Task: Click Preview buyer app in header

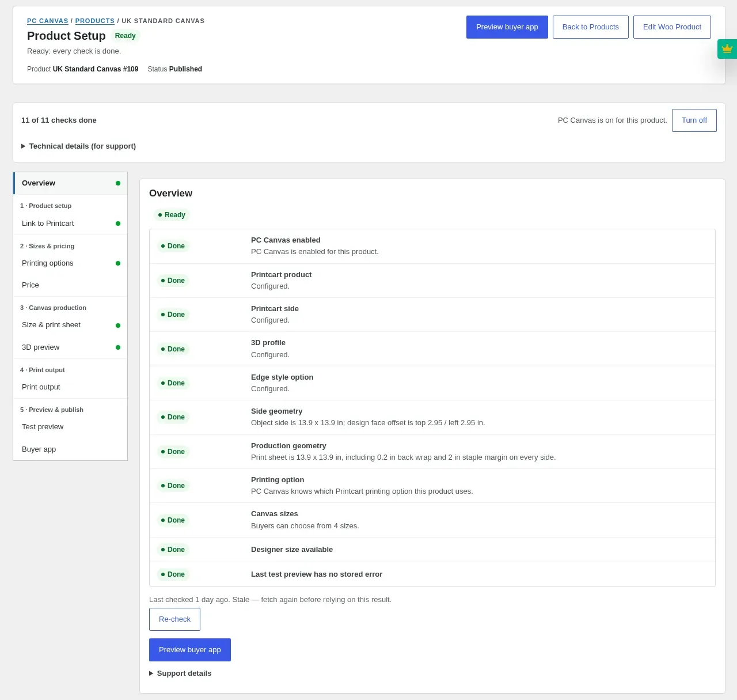Action: [507, 27]
